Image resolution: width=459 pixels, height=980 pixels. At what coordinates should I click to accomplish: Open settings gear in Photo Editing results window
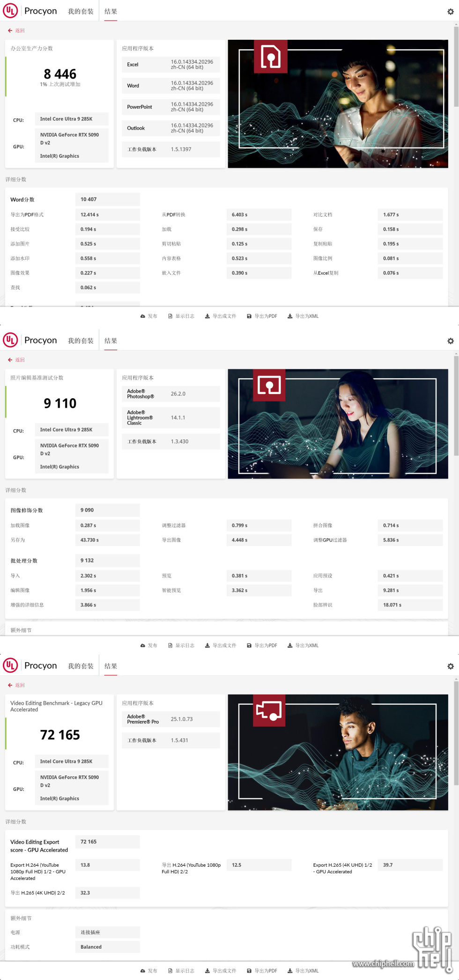[450, 341]
